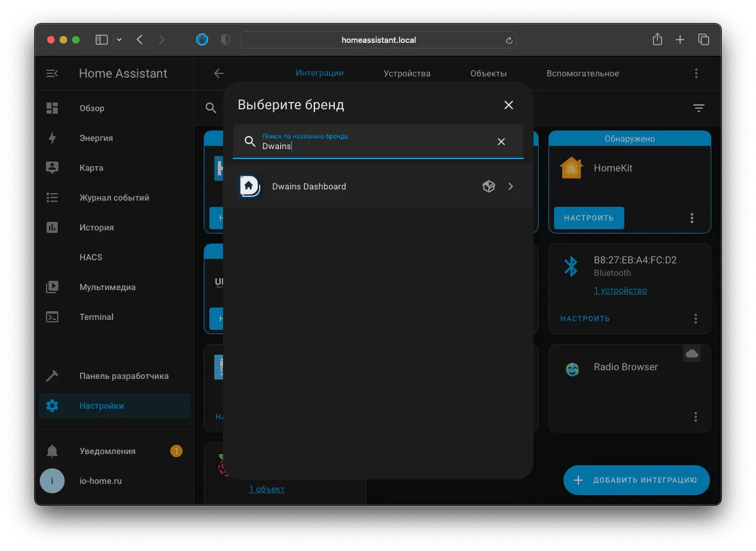Click the Safari privacy shield icon
Screen dimensions: 756x551
(225, 40)
